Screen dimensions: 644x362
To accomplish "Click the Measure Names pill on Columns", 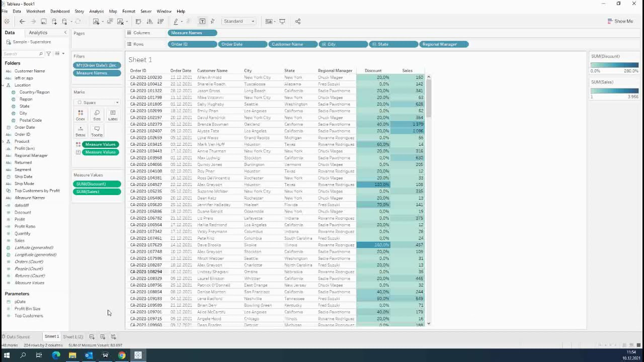I will (x=193, y=33).
